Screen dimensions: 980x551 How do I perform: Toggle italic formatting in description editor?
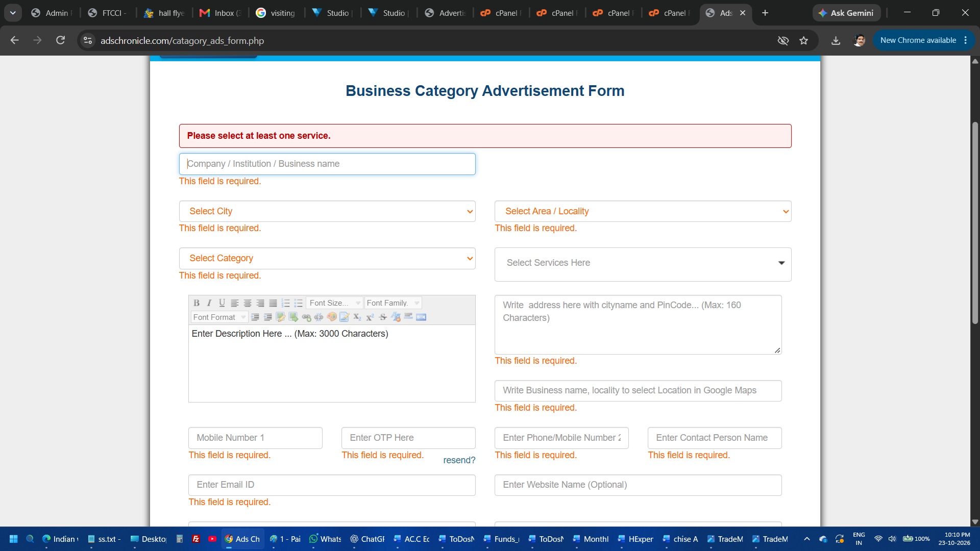tap(209, 303)
